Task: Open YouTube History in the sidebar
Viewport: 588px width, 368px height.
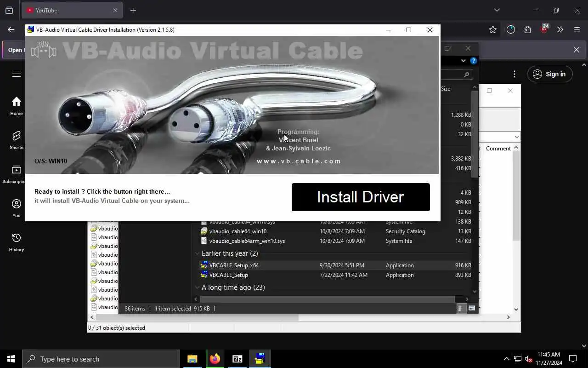Action: (x=17, y=242)
